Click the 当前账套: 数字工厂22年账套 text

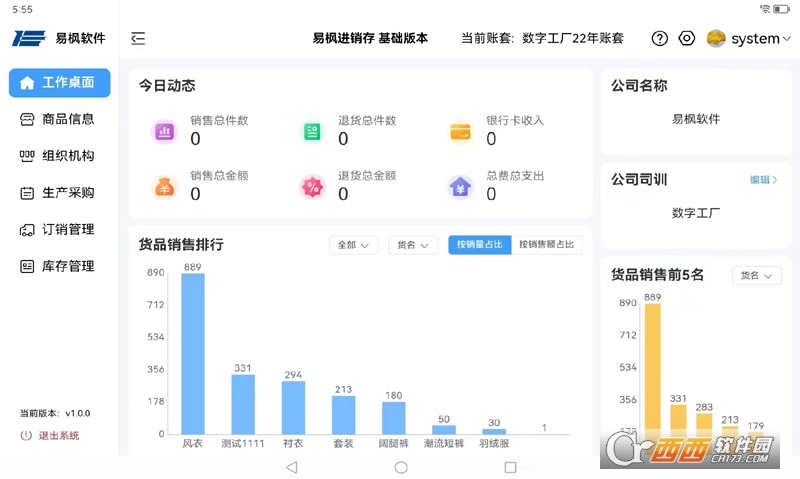(x=542, y=38)
